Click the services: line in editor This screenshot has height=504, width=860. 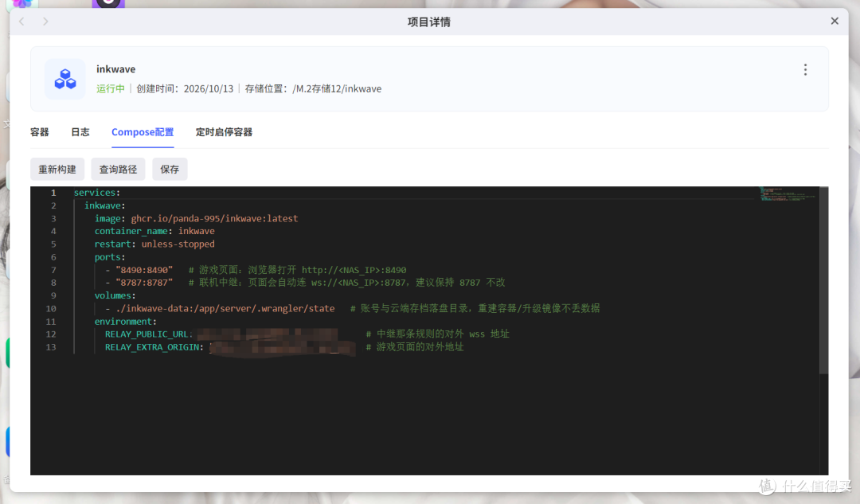[x=97, y=193]
